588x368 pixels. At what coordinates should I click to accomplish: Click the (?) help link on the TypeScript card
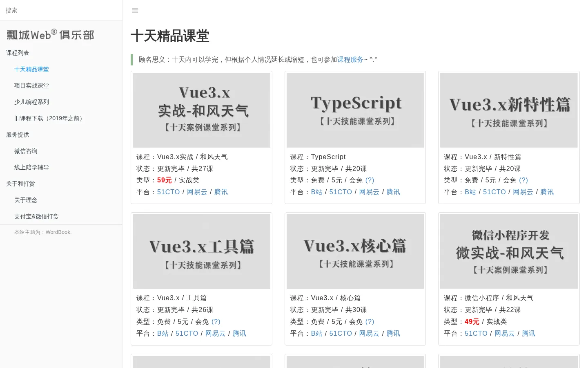[x=370, y=180]
